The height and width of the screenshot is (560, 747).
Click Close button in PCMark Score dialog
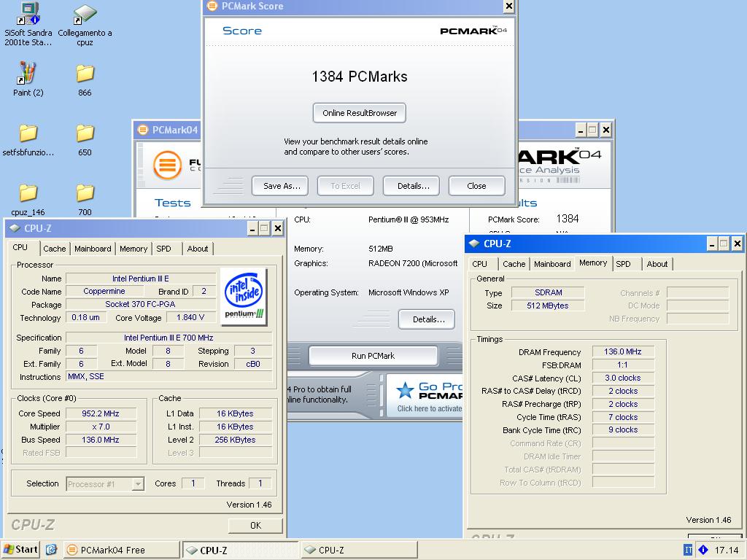pyautogui.click(x=476, y=186)
